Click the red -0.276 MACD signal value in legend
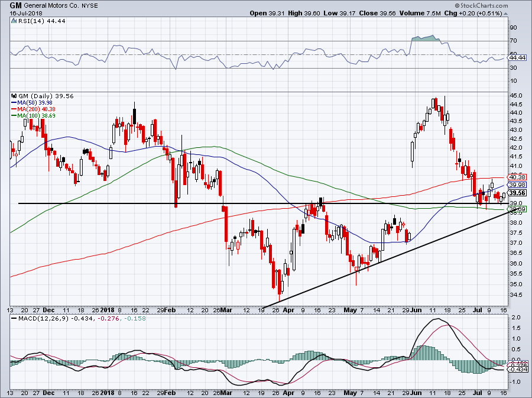The image size is (532, 398). 108,319
